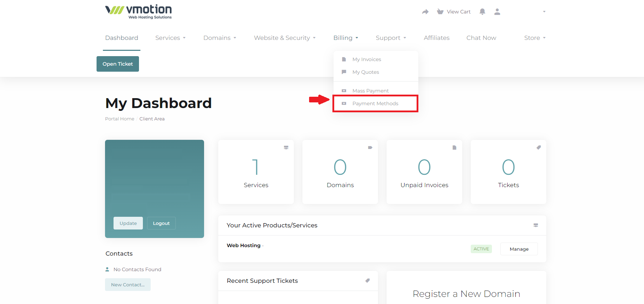Expand the Domains menu
The width and height of the screenshot is (644, 304).
point(220,38)
